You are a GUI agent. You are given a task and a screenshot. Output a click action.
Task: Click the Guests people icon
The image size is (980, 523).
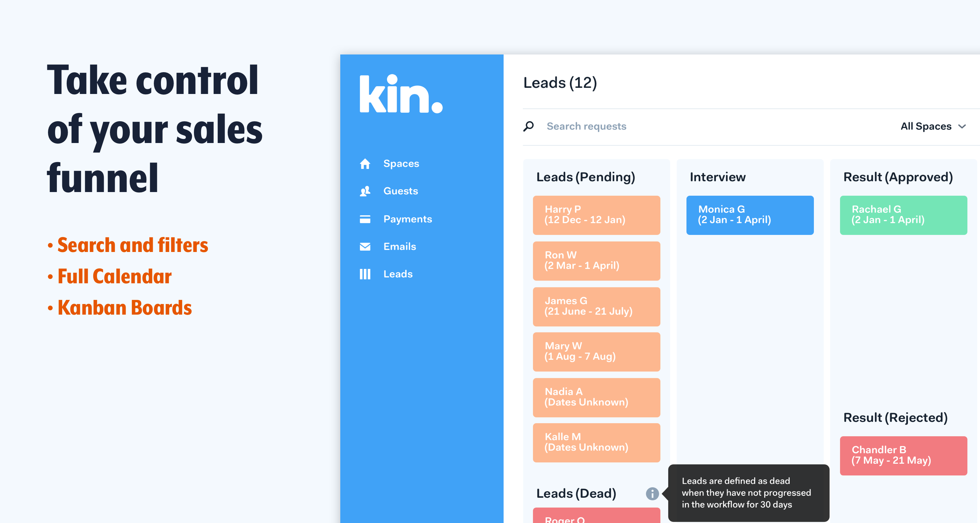365,191
